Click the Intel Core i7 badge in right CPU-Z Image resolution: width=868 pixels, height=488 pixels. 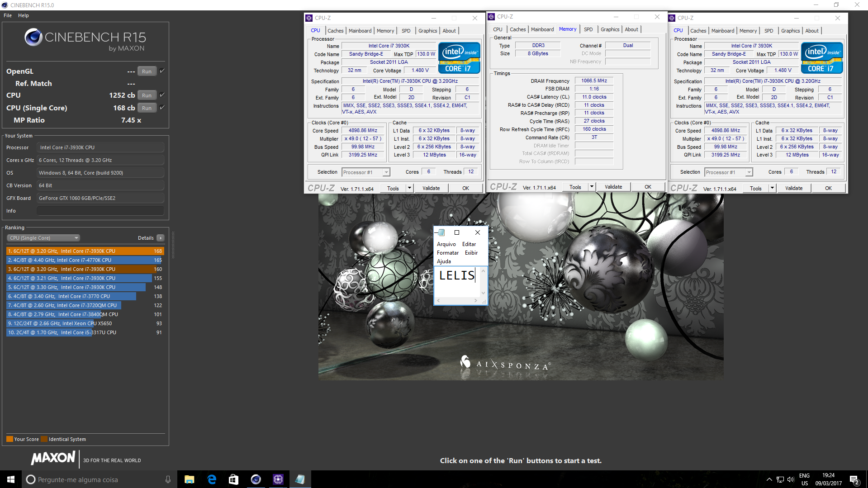point(821,58)
